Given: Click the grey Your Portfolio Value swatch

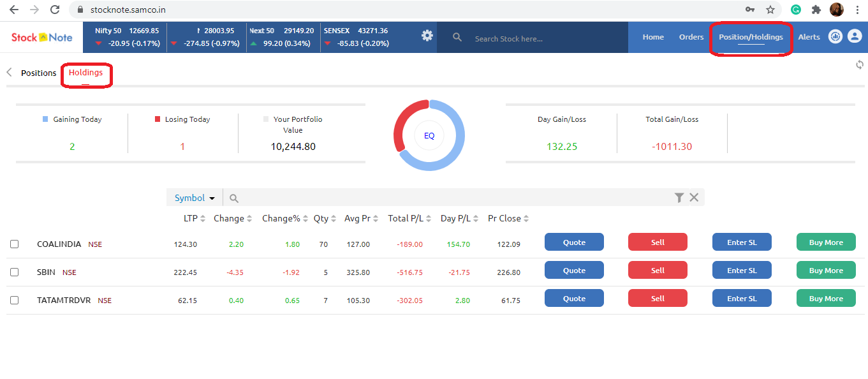Looking at the screenshot, I should point(266,119).
